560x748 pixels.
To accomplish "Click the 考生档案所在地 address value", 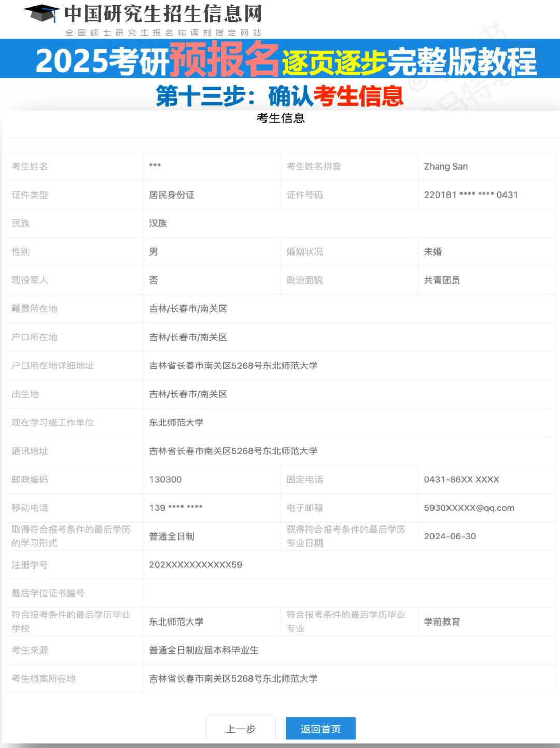I will (233, 678).
